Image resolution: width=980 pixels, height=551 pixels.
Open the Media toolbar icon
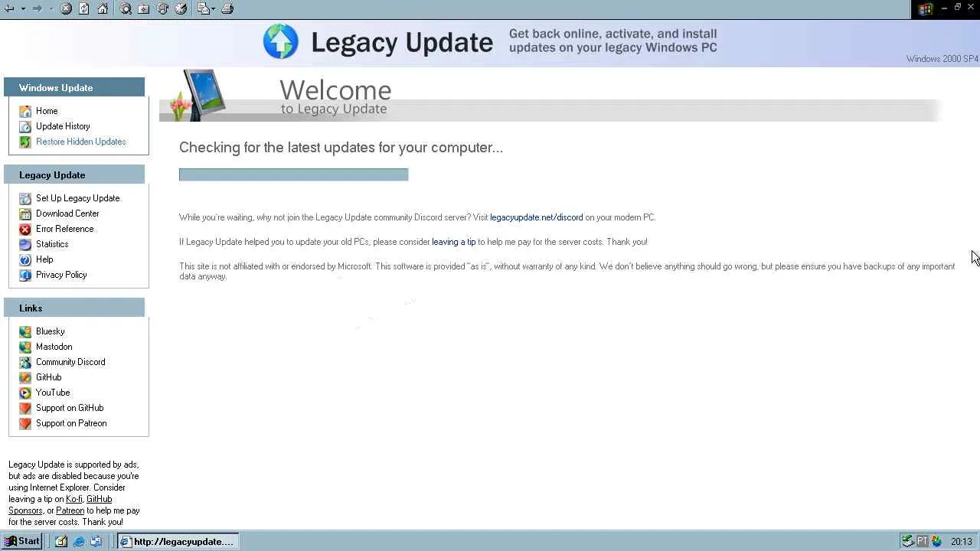click(162, 8)
